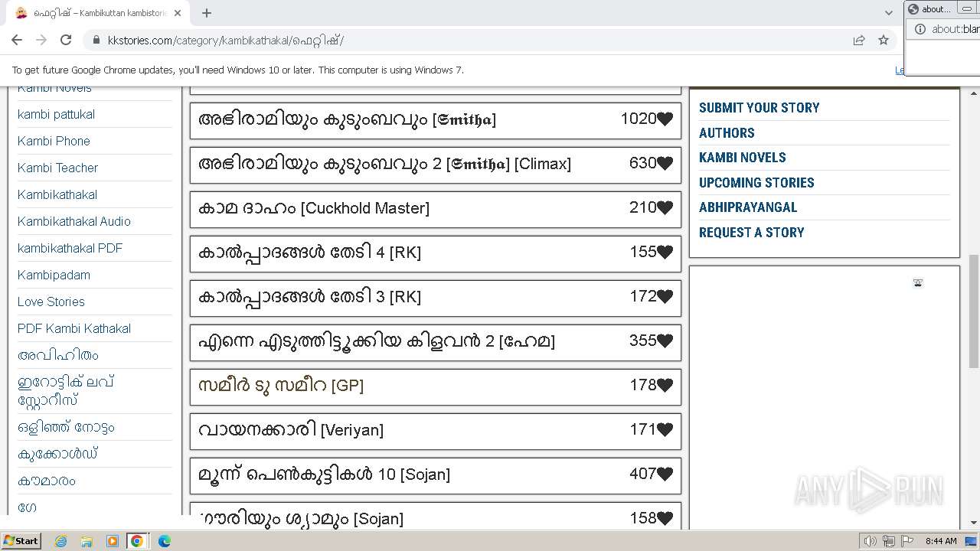Open the Smitha story marked Climax
The width and height of the screenshot is (980, 551).
(384, 164)
